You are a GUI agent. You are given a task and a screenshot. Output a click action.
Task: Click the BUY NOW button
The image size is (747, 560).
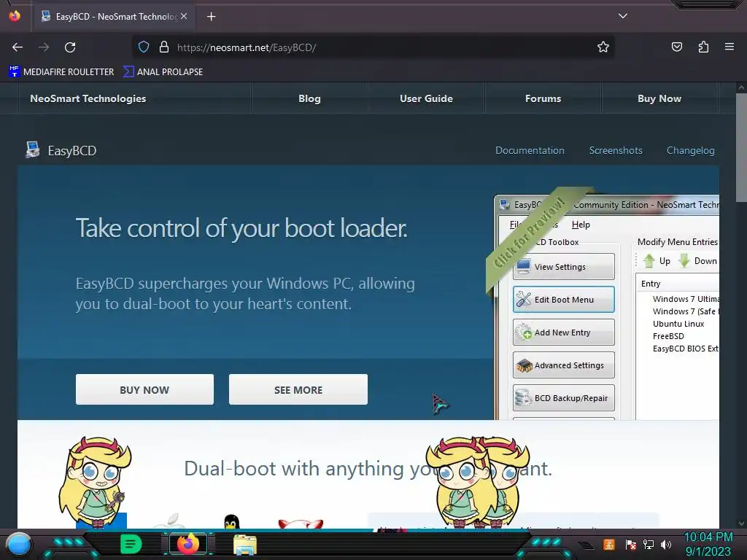tap(144, 389)
